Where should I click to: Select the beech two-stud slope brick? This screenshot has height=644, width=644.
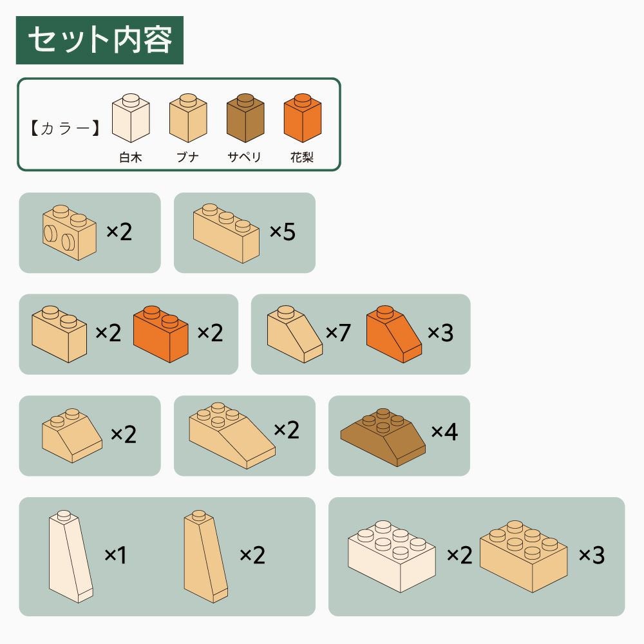coord(72,436)
